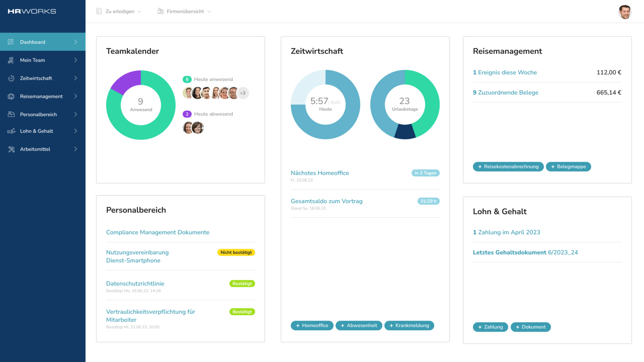The height and width of the screenshot is (362, 644).
Task: Select the Mein Team people icon
Action: [10, 60]
